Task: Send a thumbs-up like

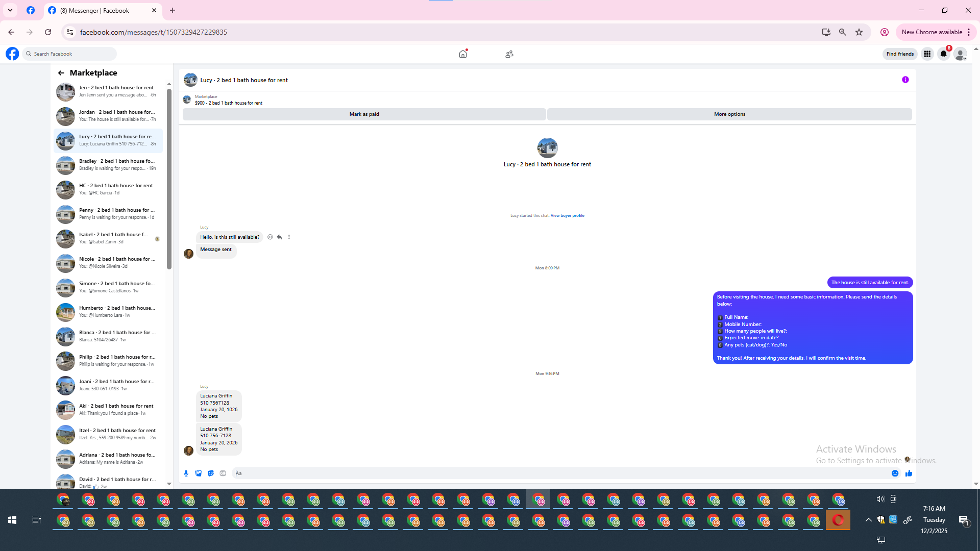Action: click(909, 473)
